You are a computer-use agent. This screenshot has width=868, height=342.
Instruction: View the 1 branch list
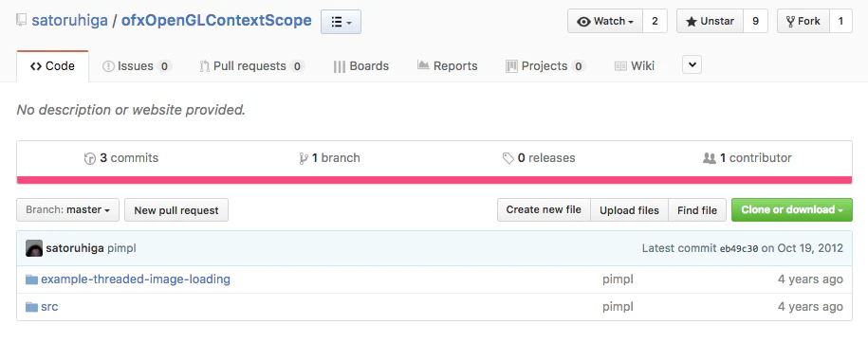[x=329, y=158]
